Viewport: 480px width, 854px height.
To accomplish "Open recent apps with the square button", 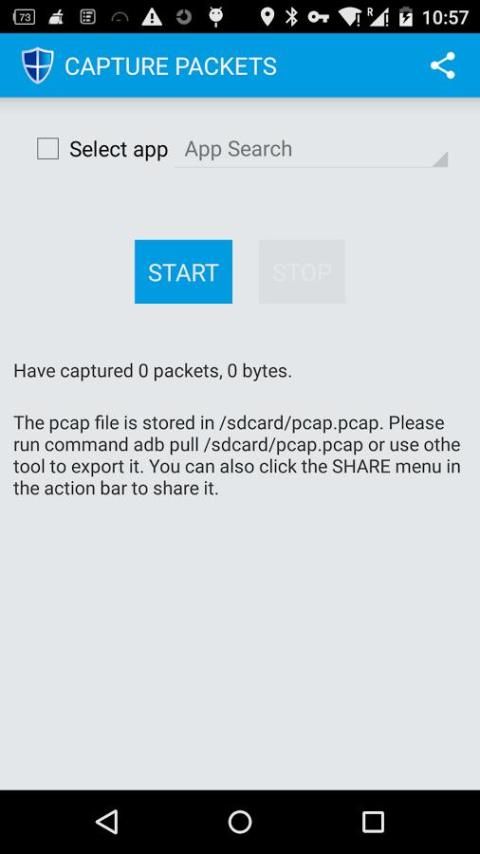I will 373,821.
